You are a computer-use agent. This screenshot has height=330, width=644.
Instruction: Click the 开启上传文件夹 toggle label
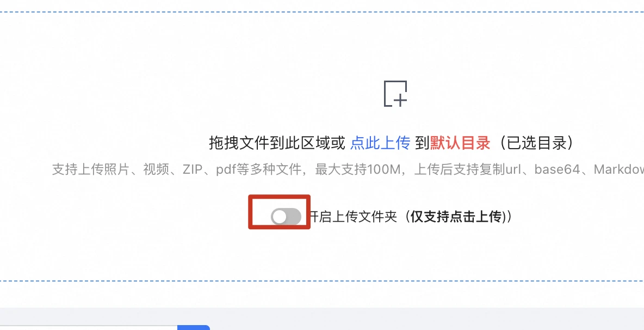353,216
